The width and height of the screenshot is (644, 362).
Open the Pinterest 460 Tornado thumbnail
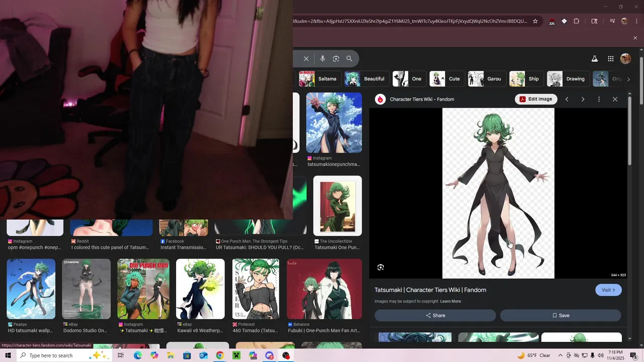[256, 289]
